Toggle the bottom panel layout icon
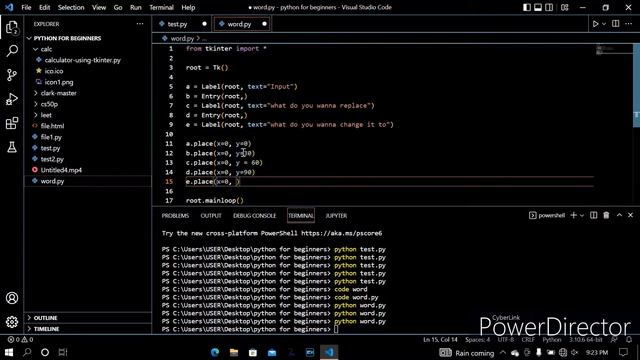The image size is (640, 360). 538,7
